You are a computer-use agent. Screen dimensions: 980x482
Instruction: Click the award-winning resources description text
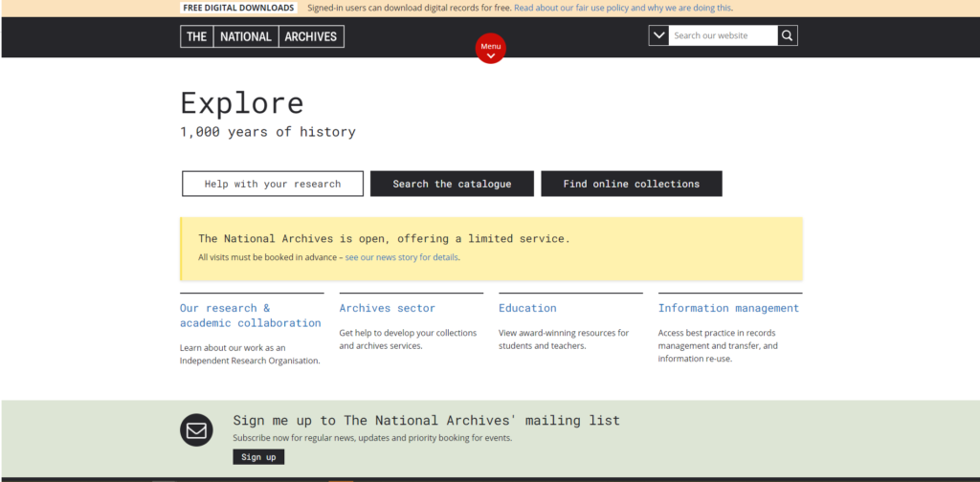(x=564, y=339)
